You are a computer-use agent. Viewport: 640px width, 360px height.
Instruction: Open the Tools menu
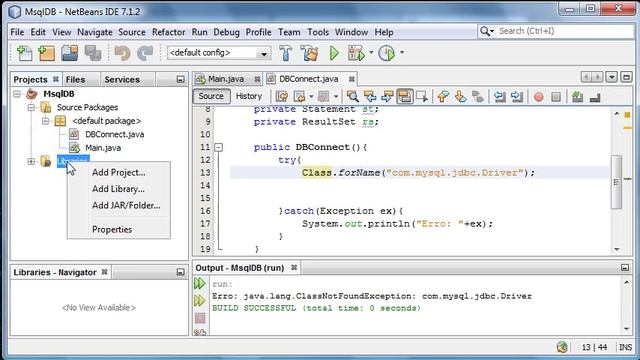pyautogui.click(x=318, y=32)
